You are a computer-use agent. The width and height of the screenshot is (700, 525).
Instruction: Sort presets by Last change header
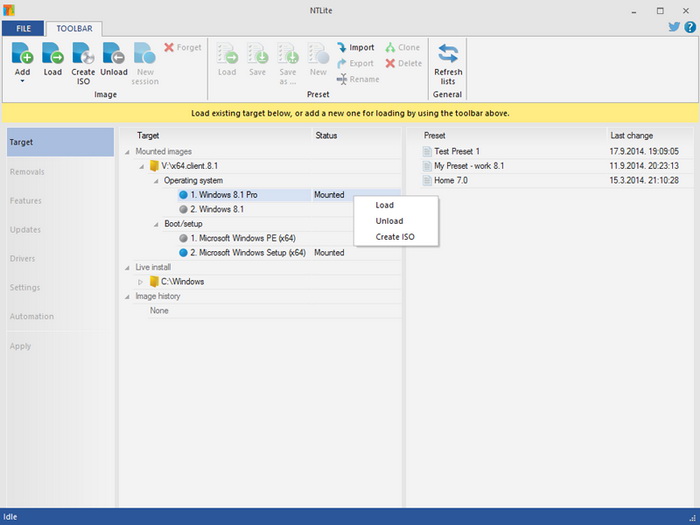(x=650, y=135)
